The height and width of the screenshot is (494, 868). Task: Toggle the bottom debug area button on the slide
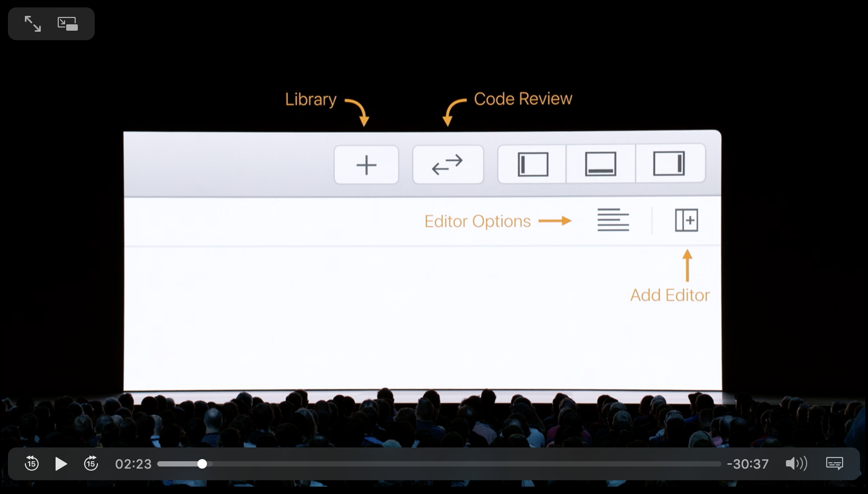[601, 164]
